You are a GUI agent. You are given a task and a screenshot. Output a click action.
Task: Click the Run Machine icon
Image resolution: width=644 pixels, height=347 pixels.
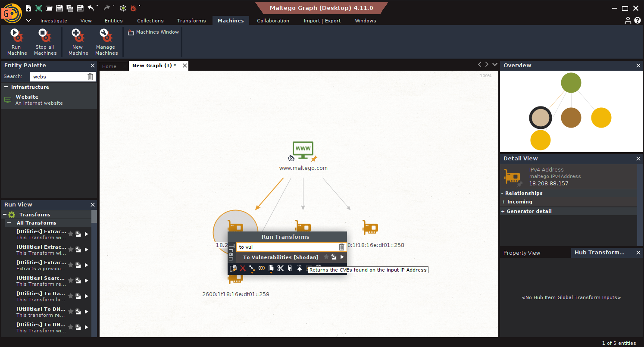pyautogui.click(x=17, y=36)
